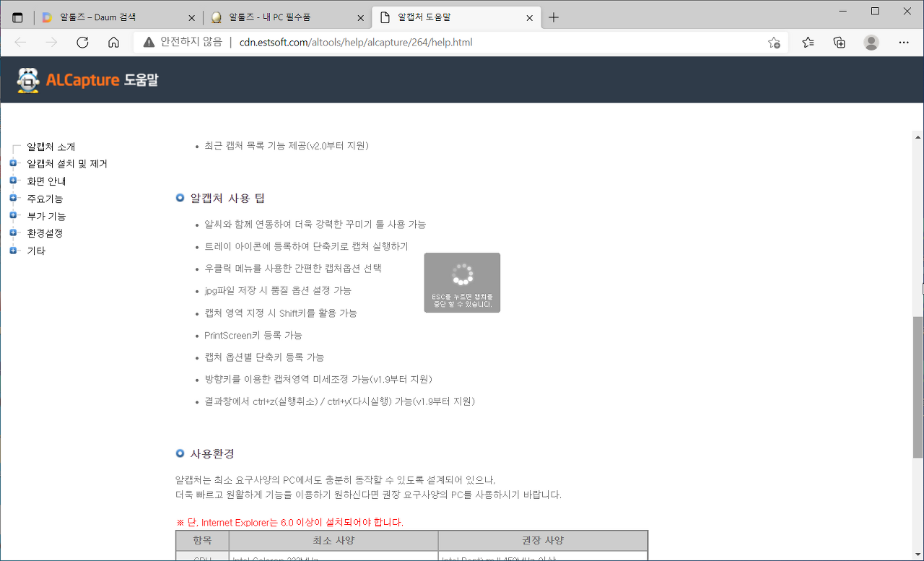Open the user profile menu
924x561 pixels.
(871, 43)
